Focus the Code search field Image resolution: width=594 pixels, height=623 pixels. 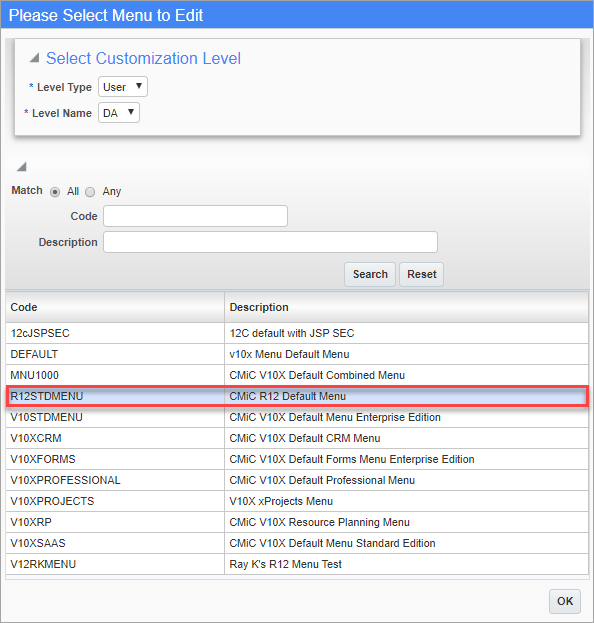[195, 216]
